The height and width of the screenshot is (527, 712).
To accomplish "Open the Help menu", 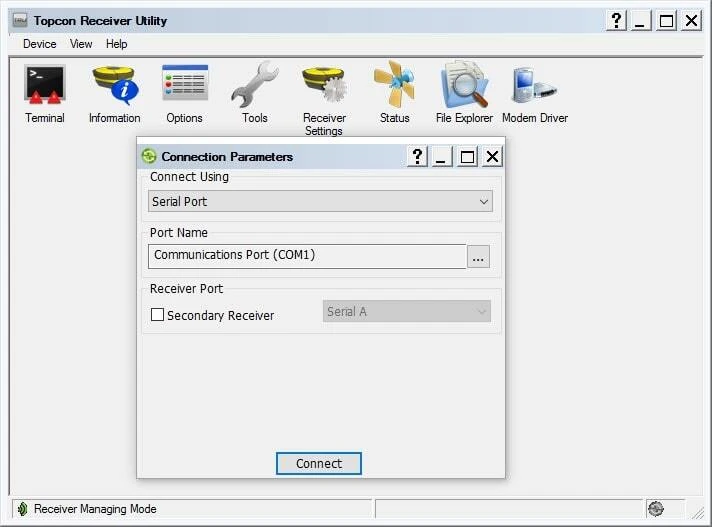I will 116,44.
